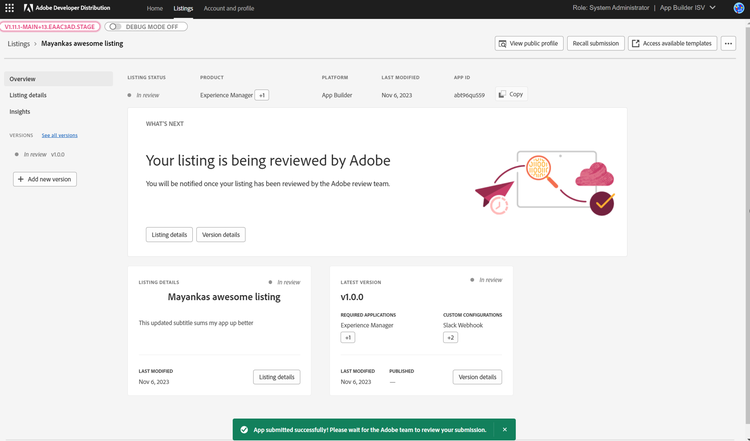Click Mayankas awesome listing card title
This screenshot has width=750, height=441.
pyautogui.click(x=224, y=297)
